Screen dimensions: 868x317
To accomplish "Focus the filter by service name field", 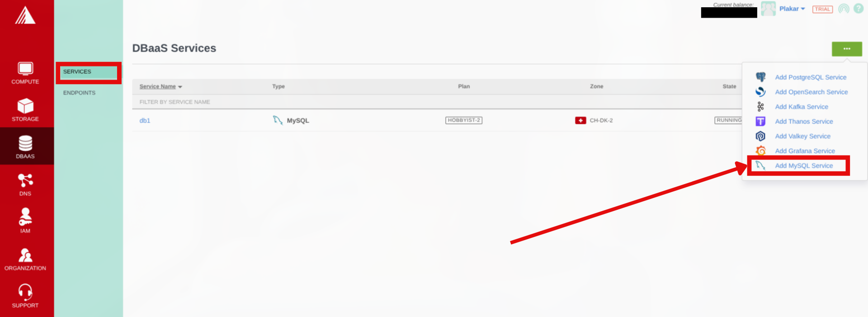I will [x=437, y=102].
